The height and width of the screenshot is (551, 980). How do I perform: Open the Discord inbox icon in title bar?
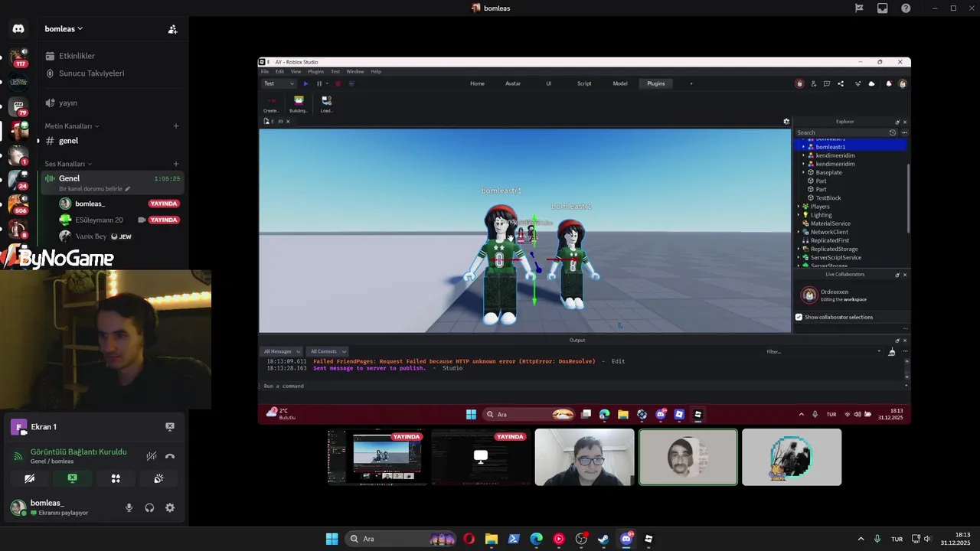pyautogui.click(x=882, y=8)
